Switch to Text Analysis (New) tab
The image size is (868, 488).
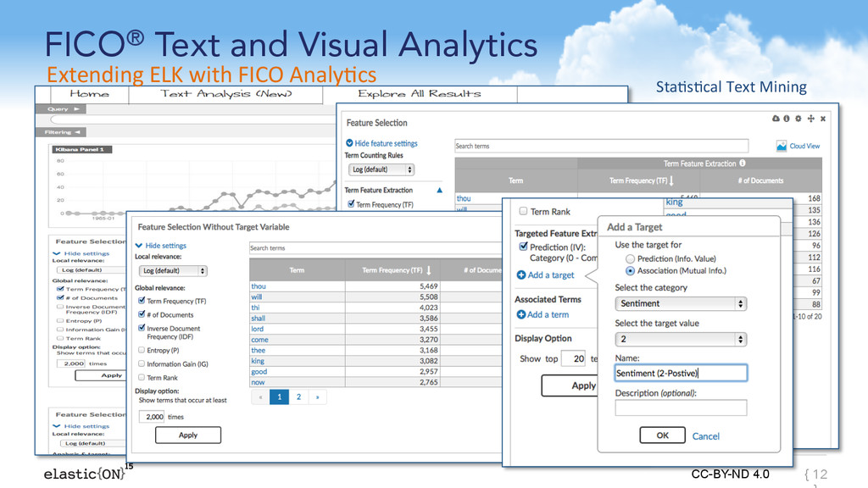point(225,94)
